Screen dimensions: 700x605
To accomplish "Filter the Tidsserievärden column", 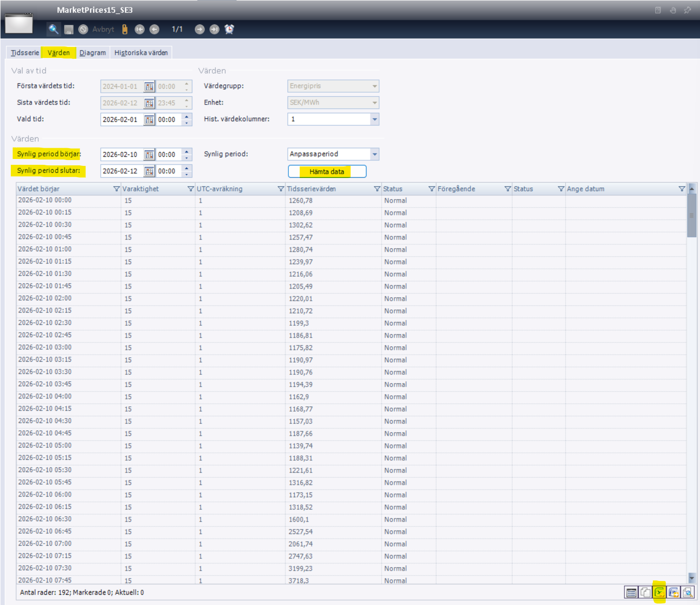I will coord(377,189).
